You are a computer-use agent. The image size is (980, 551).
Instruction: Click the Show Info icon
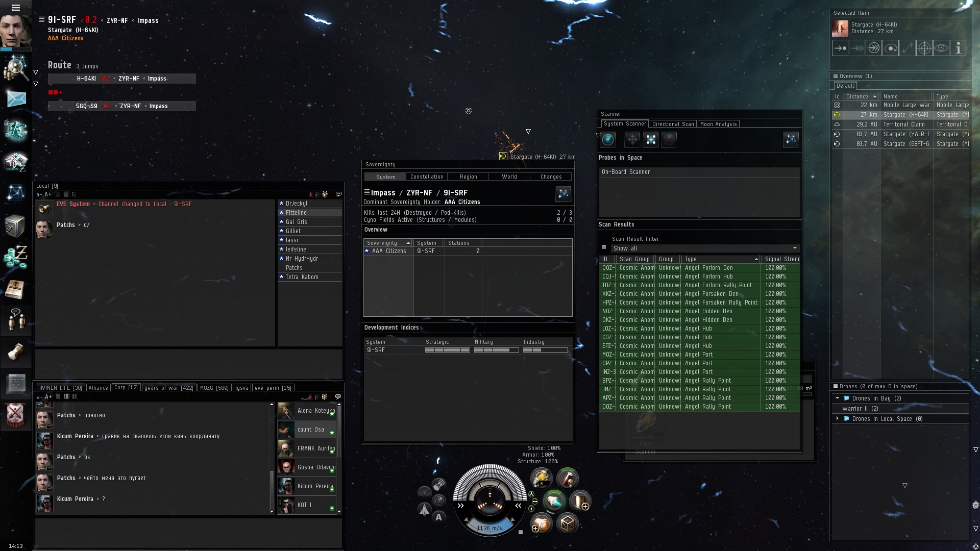tap(958, 48)
